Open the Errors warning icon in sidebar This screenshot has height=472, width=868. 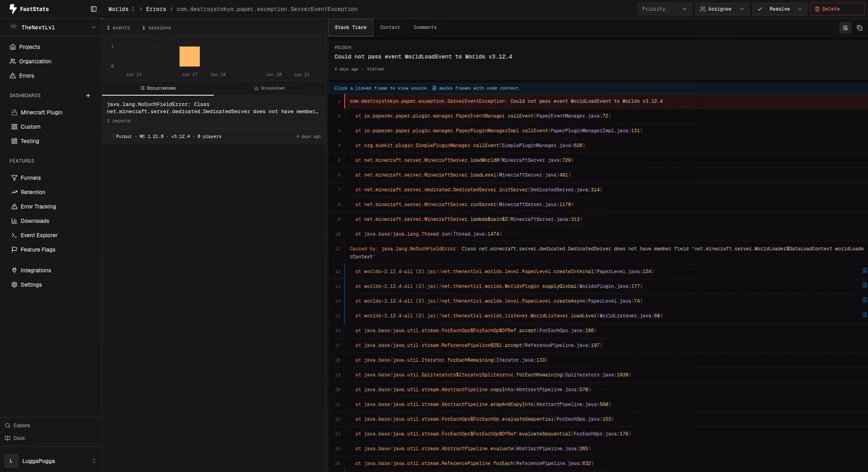[13, 75]
